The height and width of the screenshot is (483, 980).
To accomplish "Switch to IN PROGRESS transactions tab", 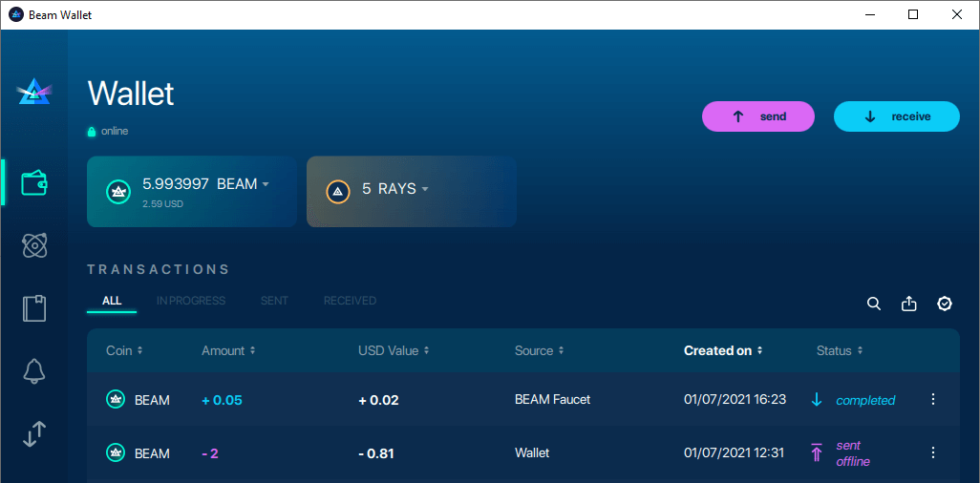I will (191, 301).
